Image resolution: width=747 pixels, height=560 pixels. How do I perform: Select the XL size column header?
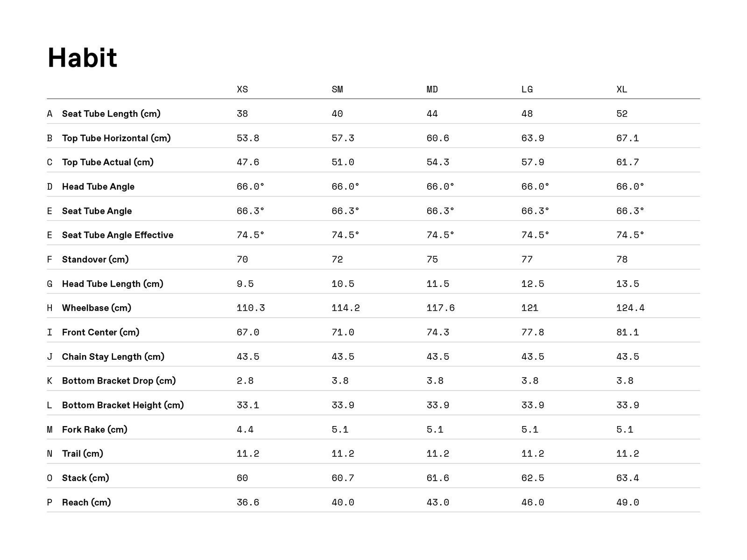(621, 89)
